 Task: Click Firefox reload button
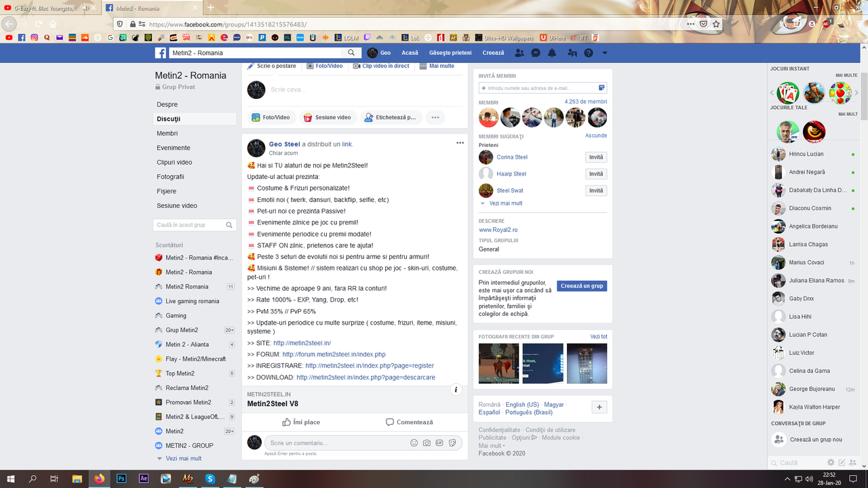(x=38, y=24)
